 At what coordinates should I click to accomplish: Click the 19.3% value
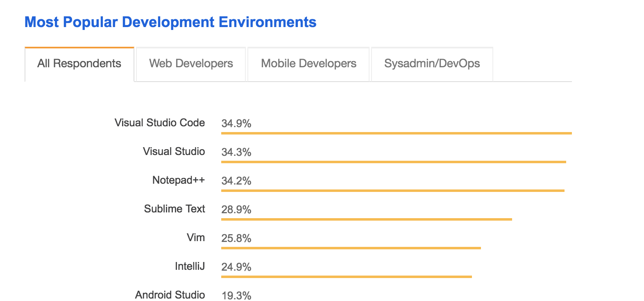tap(236, 296)
